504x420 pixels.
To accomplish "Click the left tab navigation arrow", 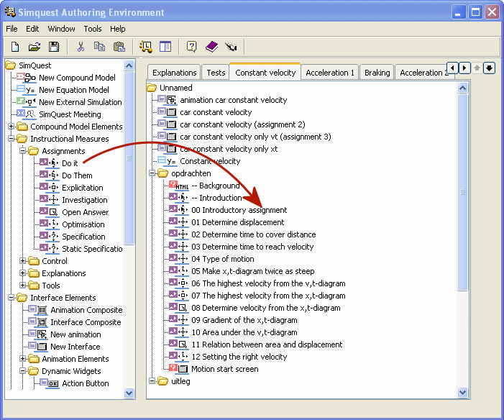I will pos(452,68).
